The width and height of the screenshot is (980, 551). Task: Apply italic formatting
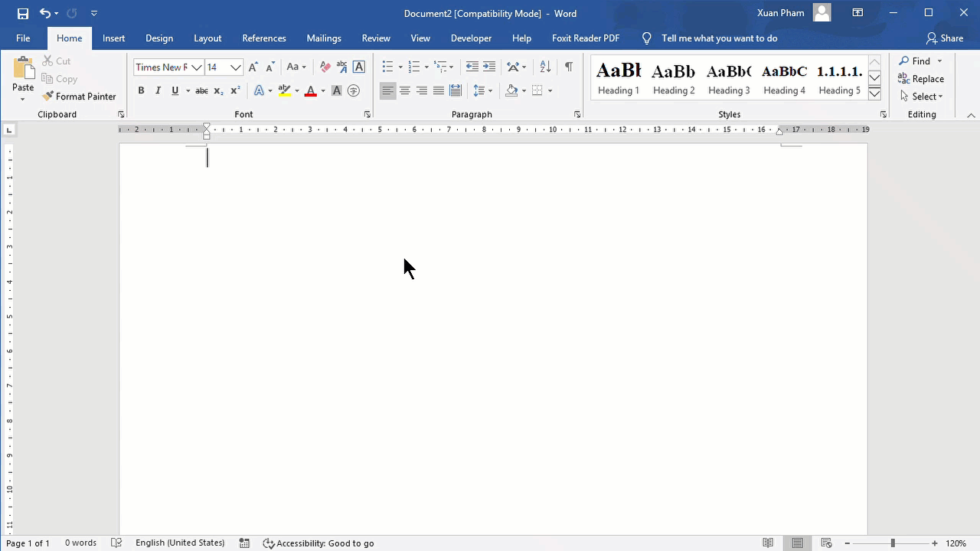158,90
